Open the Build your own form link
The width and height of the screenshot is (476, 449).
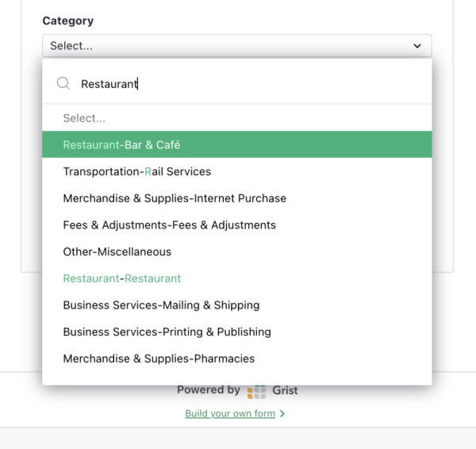[230, 413]
